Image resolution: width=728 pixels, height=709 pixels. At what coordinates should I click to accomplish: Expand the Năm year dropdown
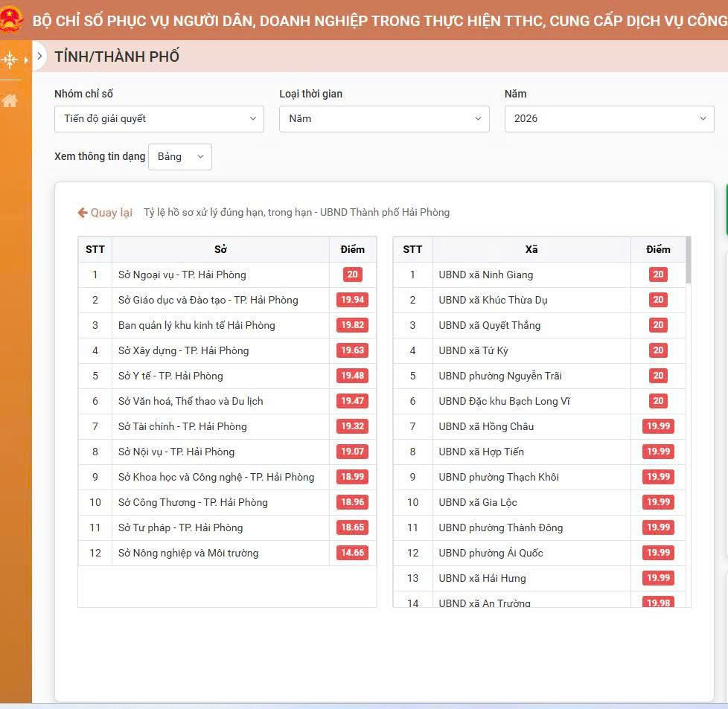609,119
